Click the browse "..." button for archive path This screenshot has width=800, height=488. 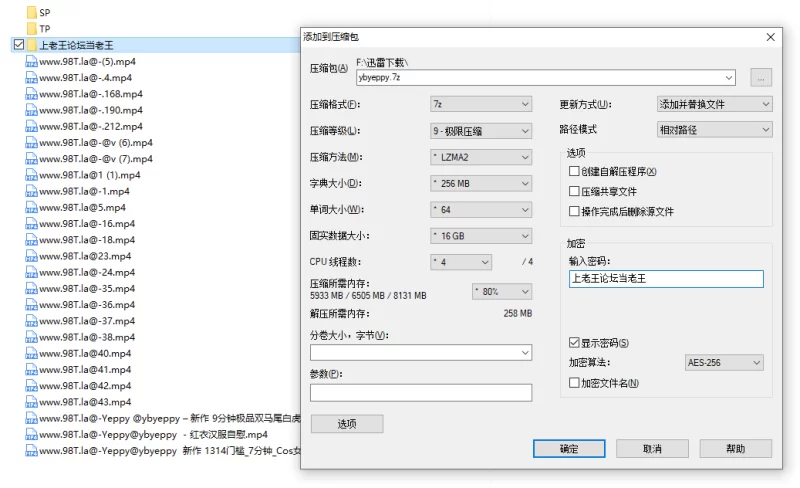pos(761,78)
